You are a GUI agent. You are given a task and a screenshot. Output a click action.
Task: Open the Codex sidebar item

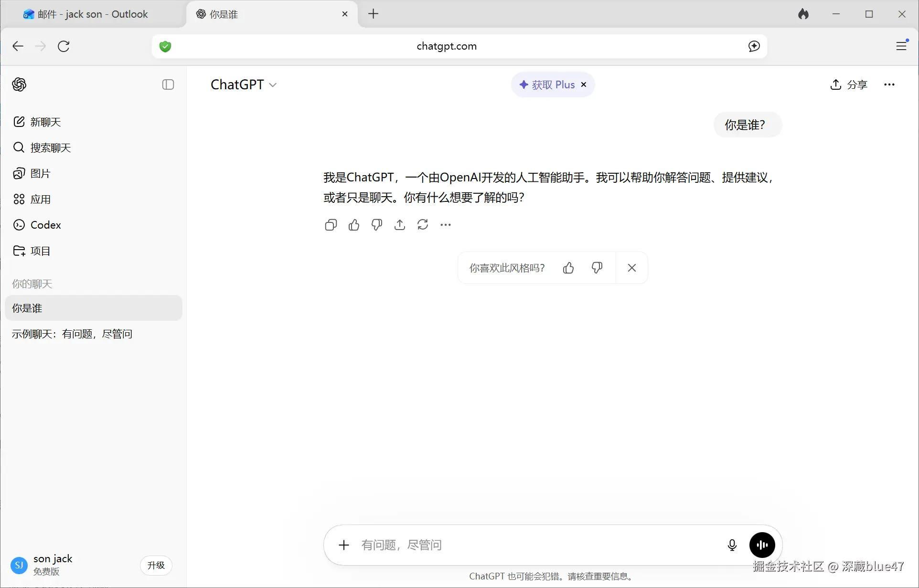(x=45, y=225)
